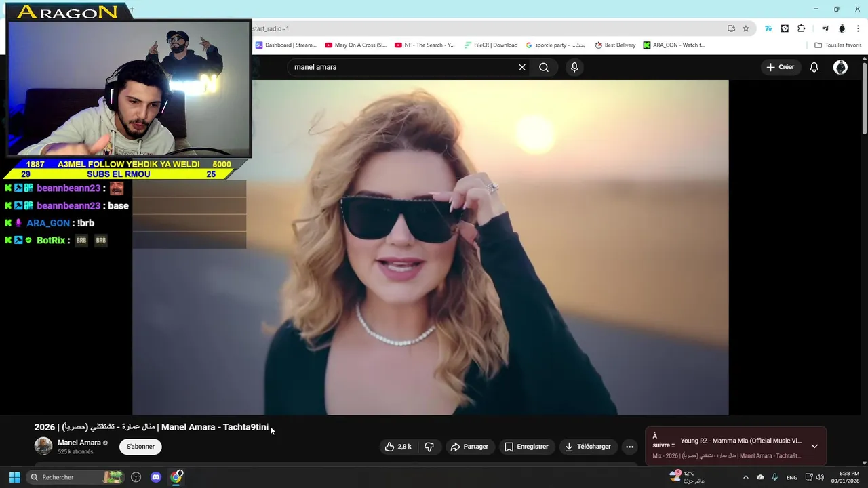Open new tab with plus button
The height and width of the screenshot is (488, 868).
click(132, 9)
